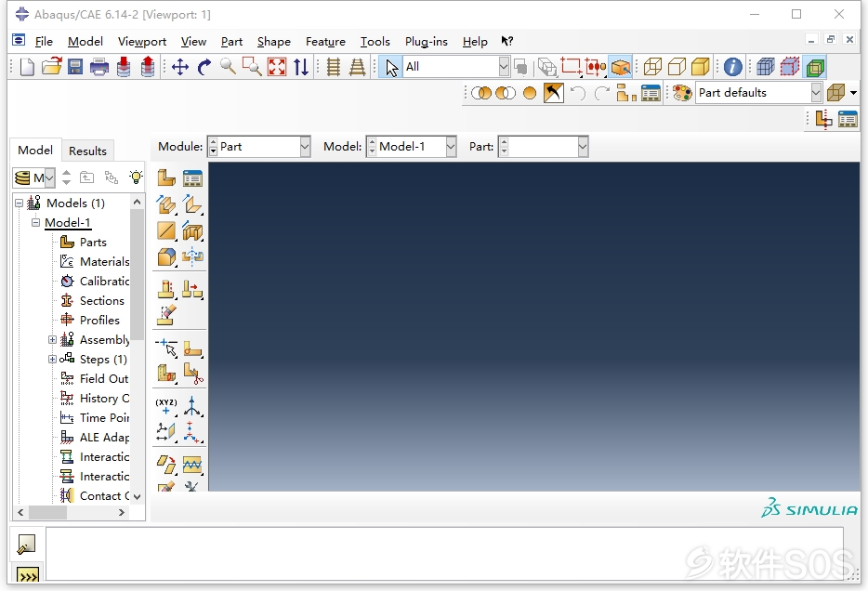
Task: Expand the Steps (1) tree node
Action: [x=52, y=359]
